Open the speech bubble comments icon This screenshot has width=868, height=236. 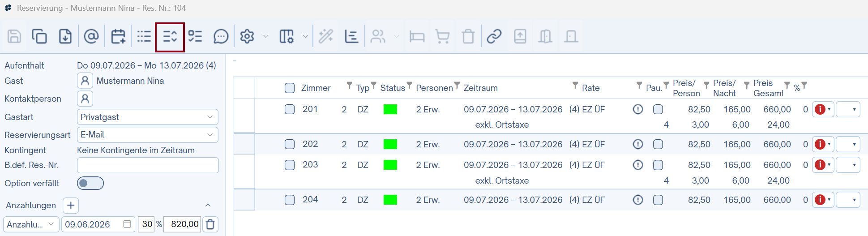click(x=221, y=36)
